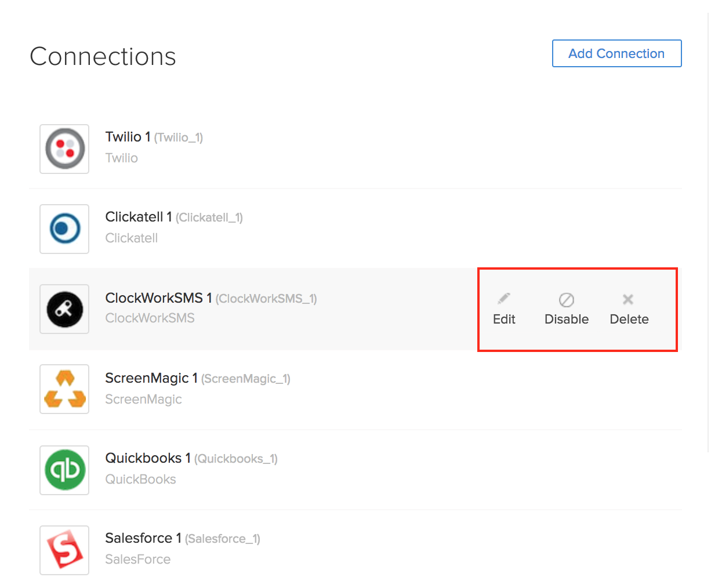Open the Twilio 1 connection name
The width and height of the screenshot is (711, 588).
(x=128, y=137)
